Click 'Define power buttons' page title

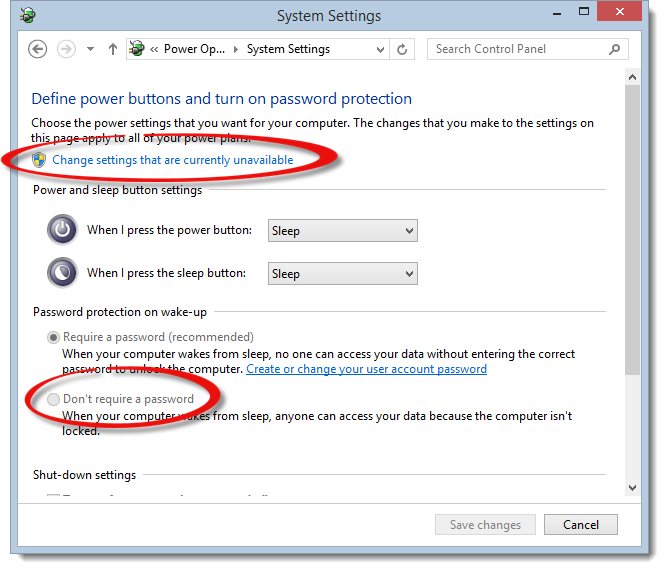[x=221, y=99]
